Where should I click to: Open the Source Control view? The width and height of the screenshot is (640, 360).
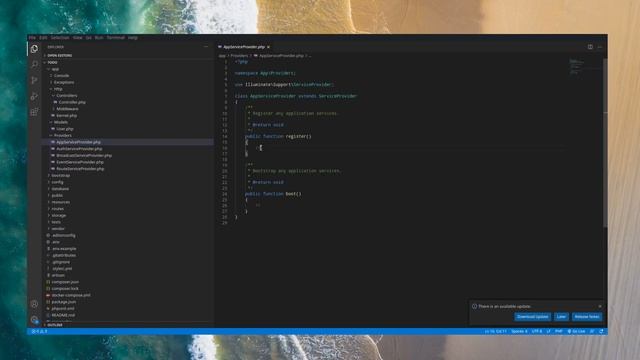click(34, 80)
